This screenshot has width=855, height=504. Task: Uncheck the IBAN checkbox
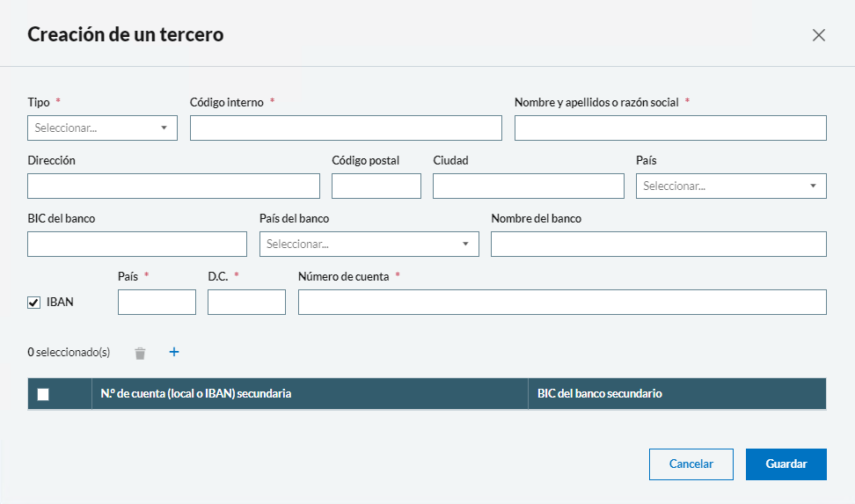(x=34, y=303)
